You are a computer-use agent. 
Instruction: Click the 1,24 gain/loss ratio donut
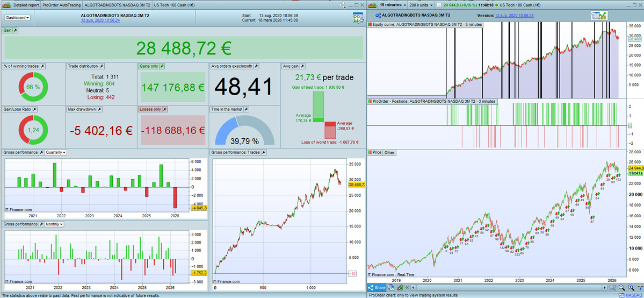[x=33, y=130]
